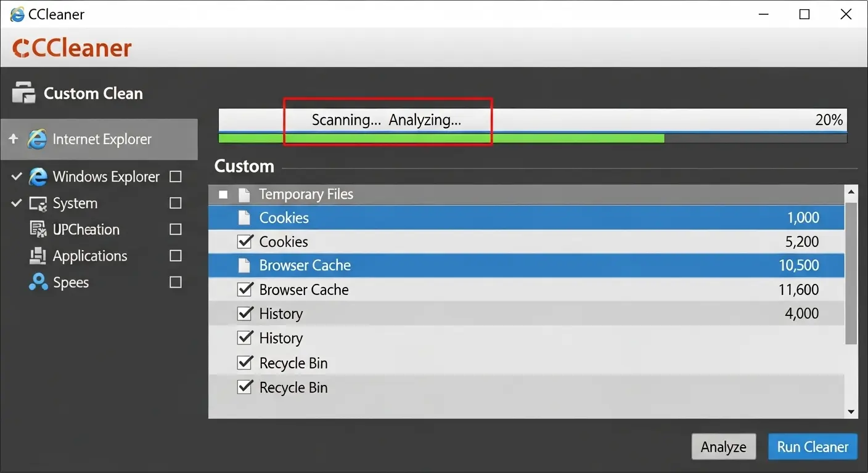Click the blue Spees icon
Image resolution: width=868 pixels, height=473 pixels.
[x=38, y=282]
